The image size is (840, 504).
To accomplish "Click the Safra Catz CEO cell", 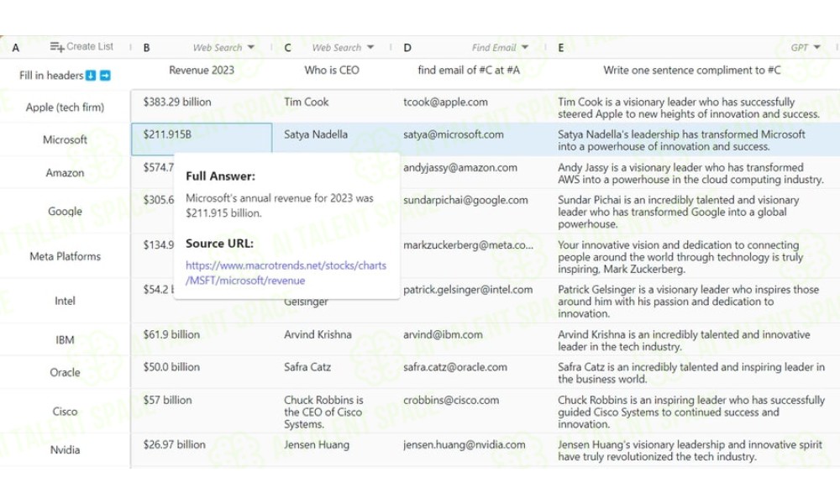I will (332, 372).
